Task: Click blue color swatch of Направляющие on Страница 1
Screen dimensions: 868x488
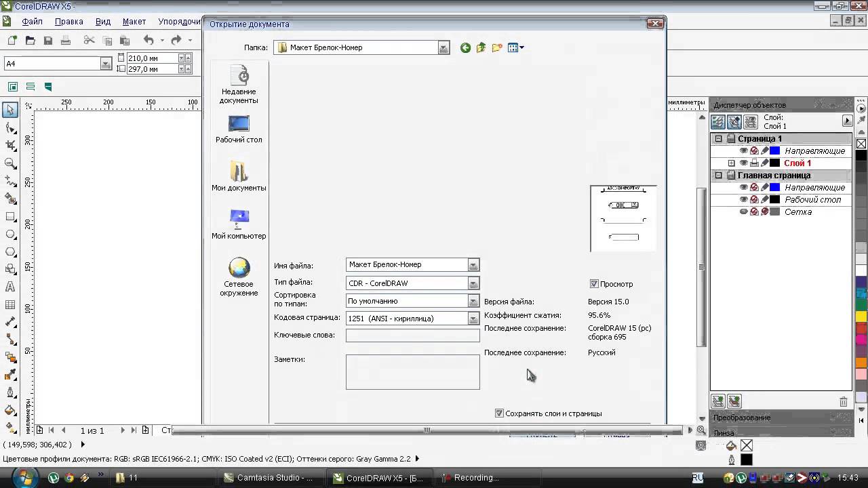Action: pyautogui.click(x=774, y=151)
